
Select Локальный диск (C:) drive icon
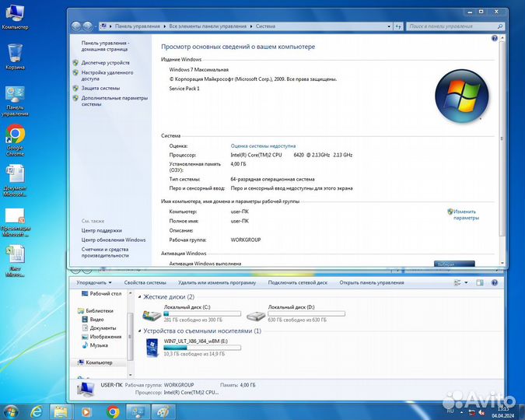coord(152,315)
